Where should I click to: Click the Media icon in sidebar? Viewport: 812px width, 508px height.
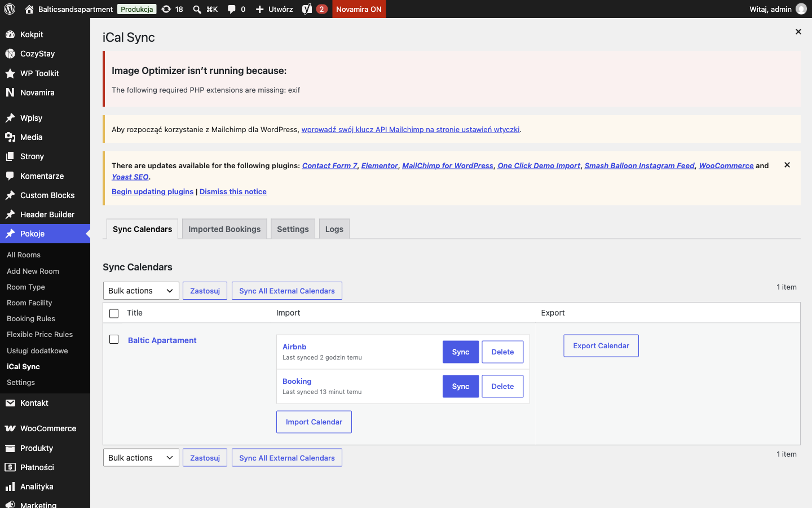click(x=10, y=137)
